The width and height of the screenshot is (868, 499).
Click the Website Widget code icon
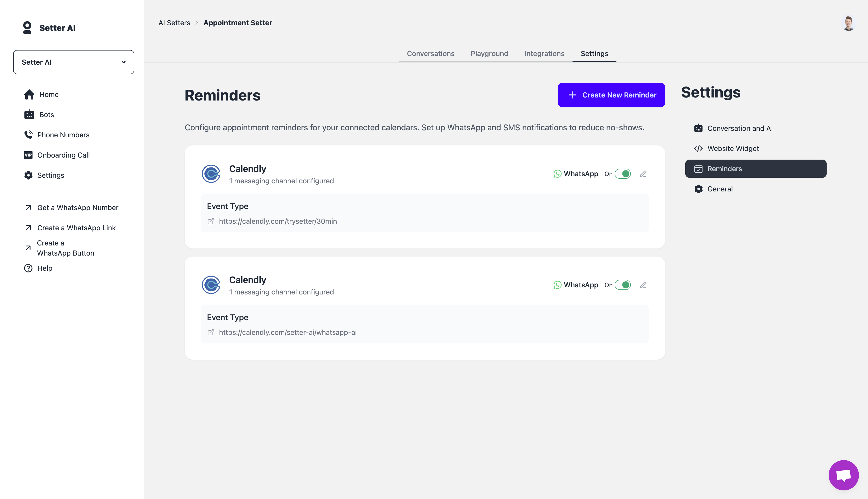click(698, 148)
